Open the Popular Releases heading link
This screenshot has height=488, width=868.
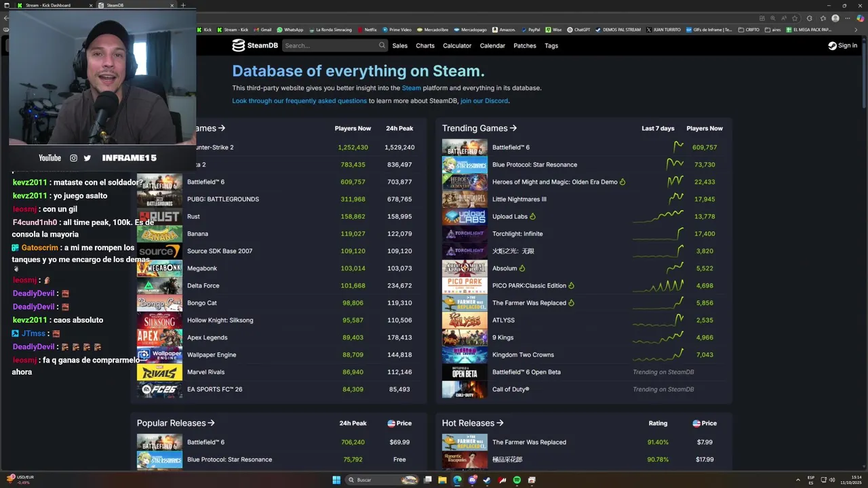pos(176,423)
